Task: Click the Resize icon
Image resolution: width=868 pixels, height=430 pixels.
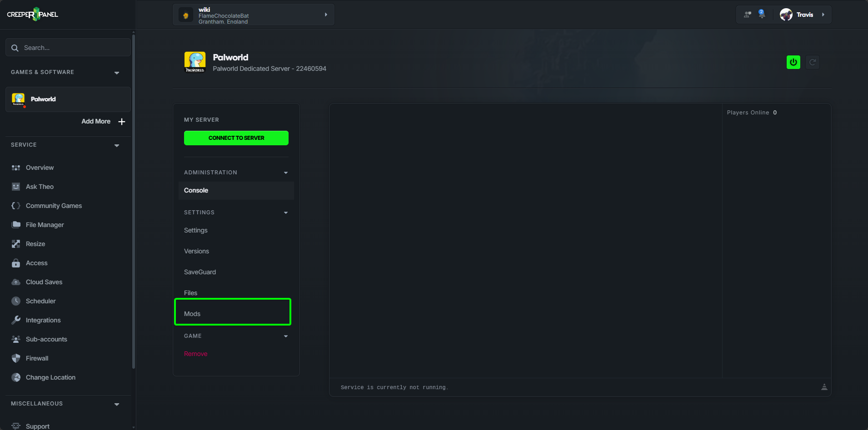Action: point(16,244)
